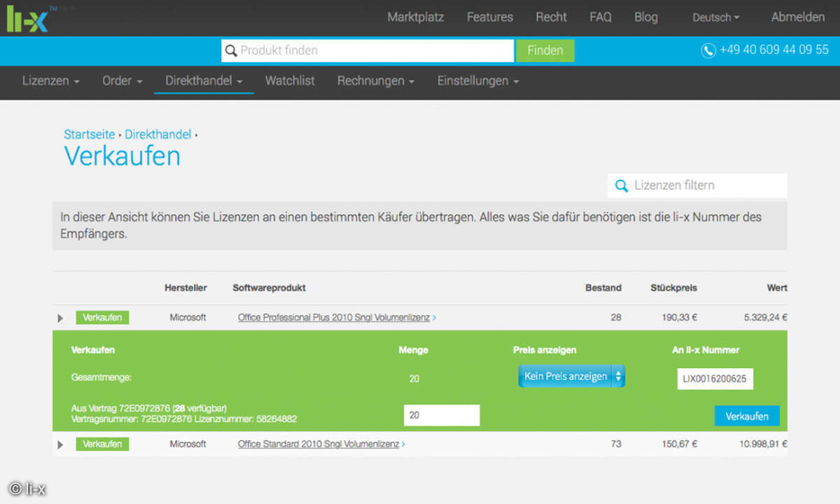Open the Features page
This screenshot has width=840, height=504.
click(490, 17)
